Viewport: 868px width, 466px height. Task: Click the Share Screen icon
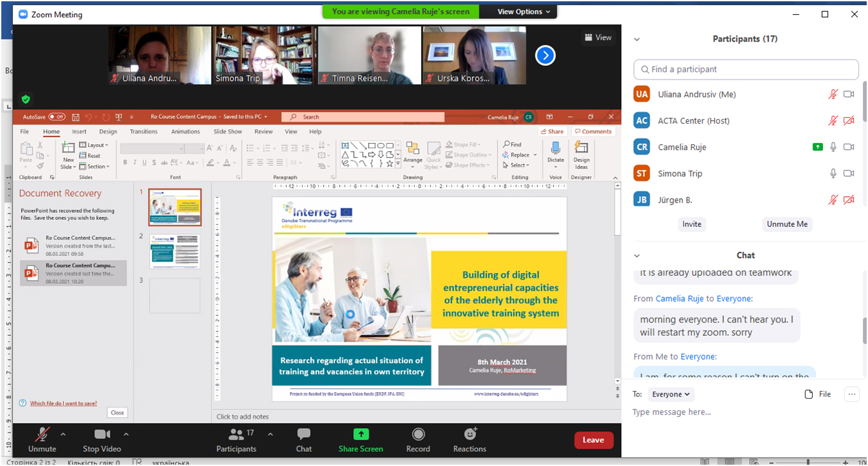click(361, 435)
